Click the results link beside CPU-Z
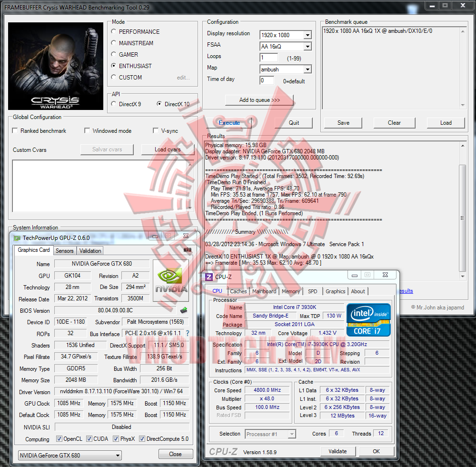The width and height of the screenshot is (476, 467). pyautogui.click(x=406, y=291)
